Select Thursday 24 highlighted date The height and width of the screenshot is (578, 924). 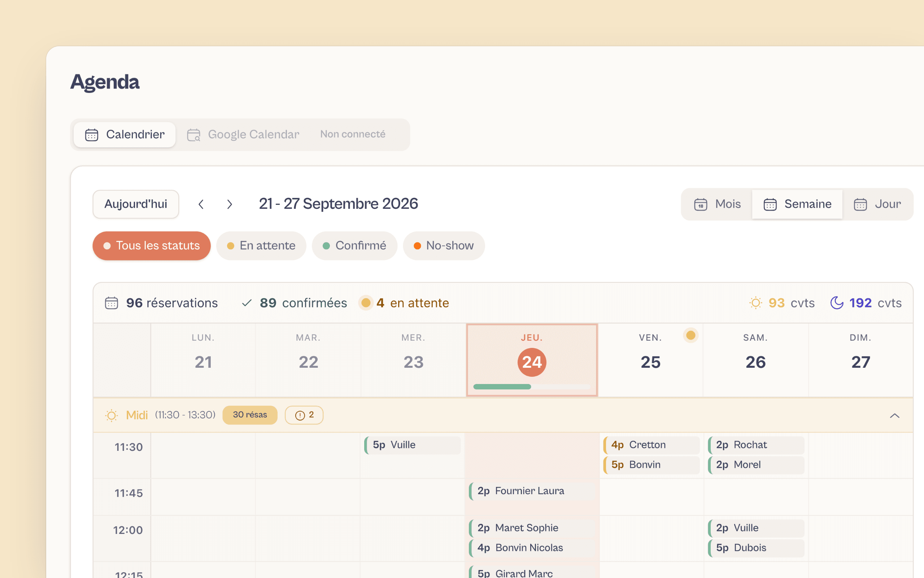tap(532, 362)
